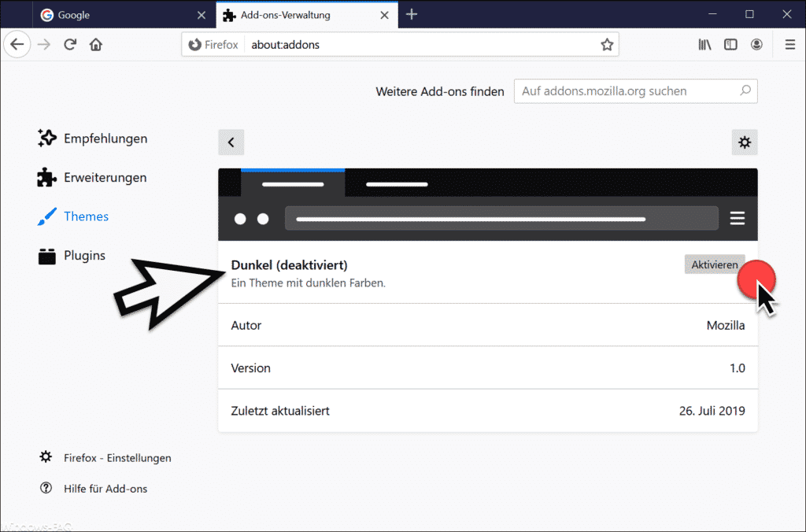Bookmark this page with the star icon
The width and height of the screenshot is (806, 532).
tap(607, 45)
